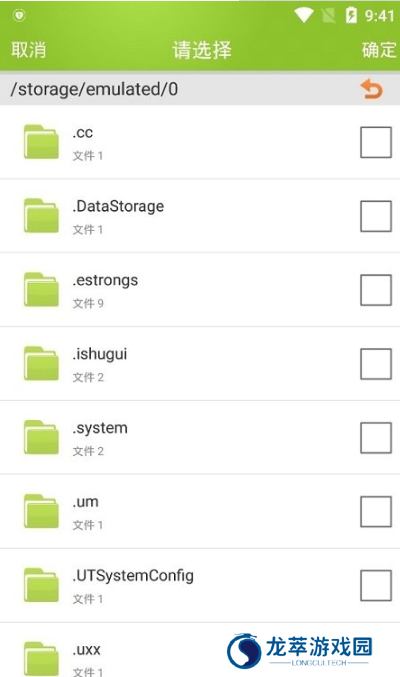Open the .uxx folder icon

coord(41,659)
